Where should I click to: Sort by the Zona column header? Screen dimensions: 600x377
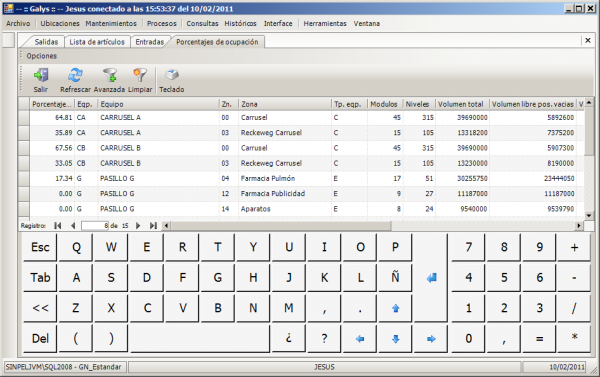click(285, 104)
